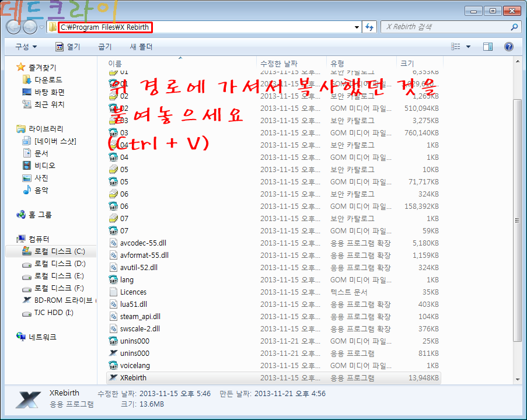Select the BD-ROM 드라이브 icon

27,300
